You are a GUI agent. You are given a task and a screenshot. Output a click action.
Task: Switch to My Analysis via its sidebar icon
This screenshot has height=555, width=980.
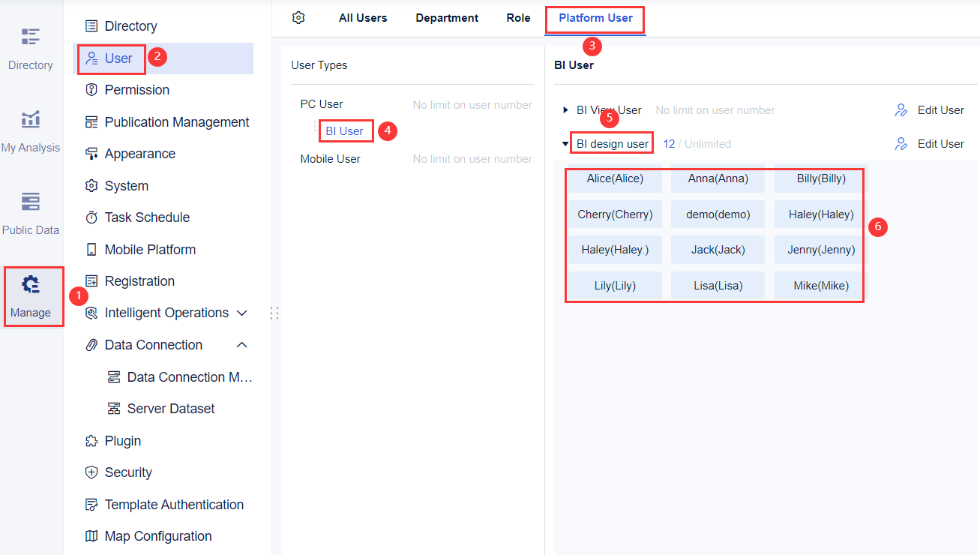coord(30,126)
